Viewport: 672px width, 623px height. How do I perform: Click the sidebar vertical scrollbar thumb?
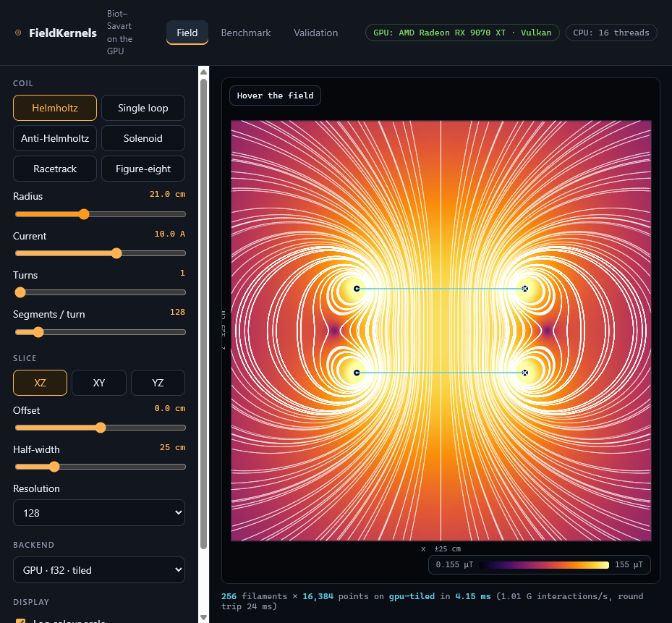click(x=203, y=314)
